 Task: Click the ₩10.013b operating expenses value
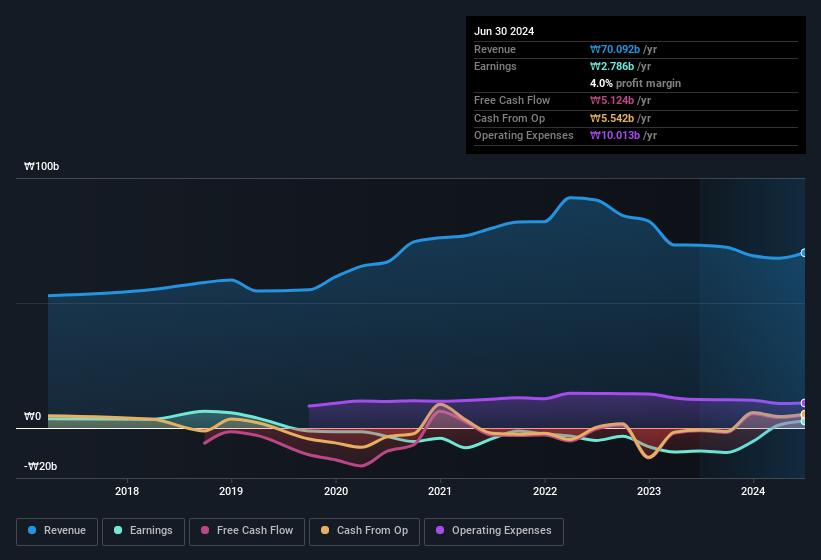point(615,136)
